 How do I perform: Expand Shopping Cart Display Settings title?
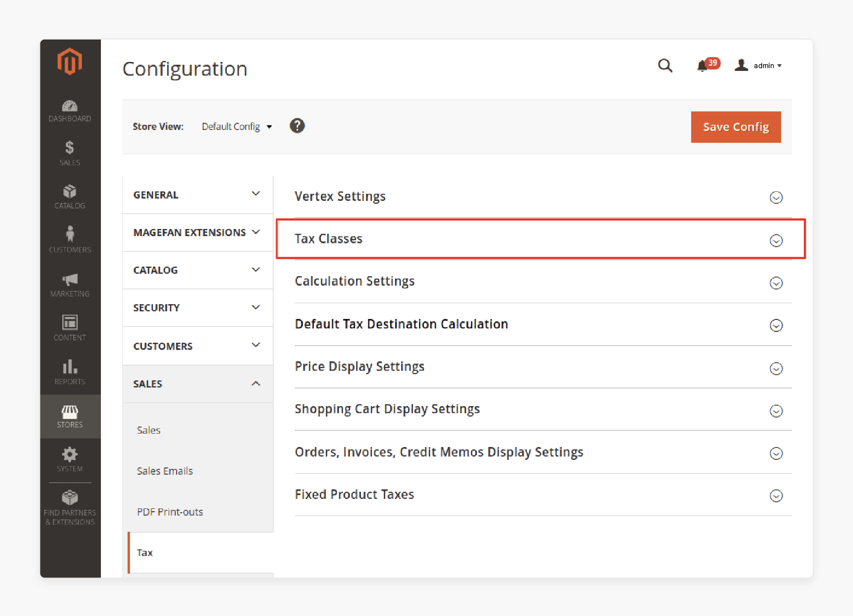pyautogui.click(x=387, y=409)
